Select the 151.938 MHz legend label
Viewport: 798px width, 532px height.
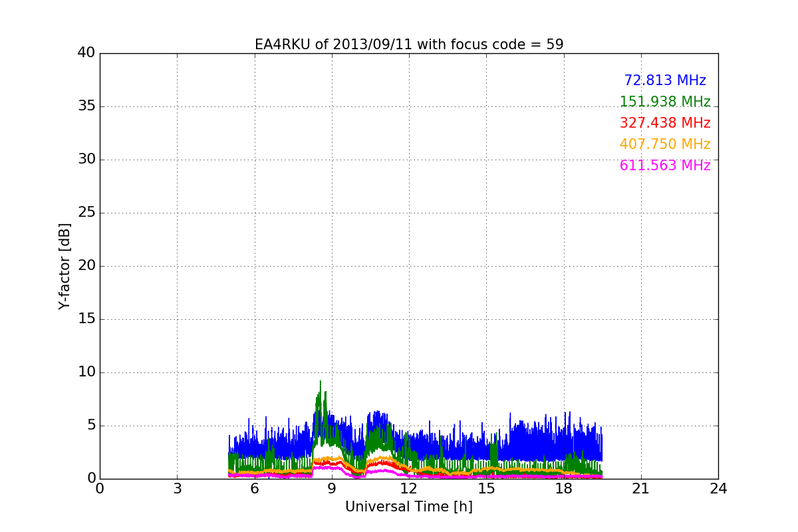665,102
